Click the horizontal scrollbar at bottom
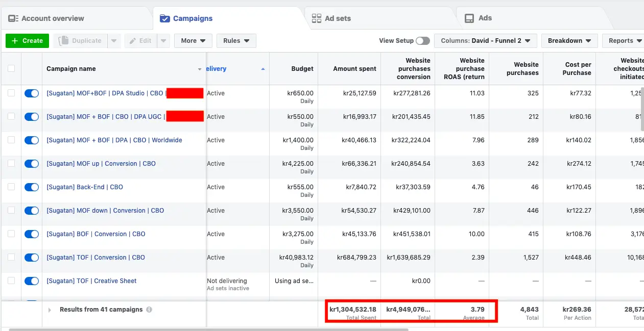 point(208,329)
